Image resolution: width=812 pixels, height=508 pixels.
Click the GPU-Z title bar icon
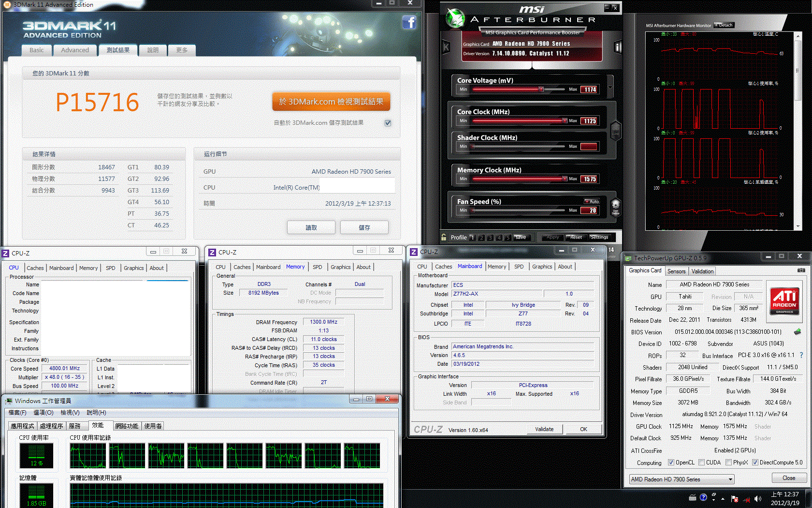click(628, 258)
